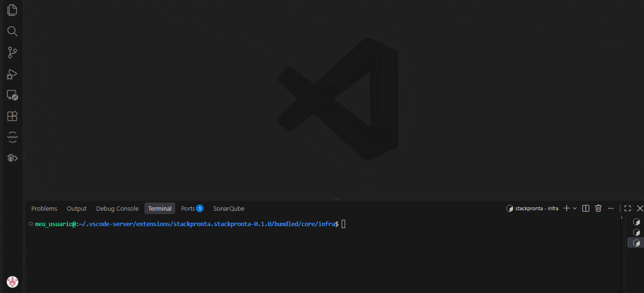This screenshot has height=293, width=644.
Task: Open the Explorer view in activity bar
Action: point(13,10)
